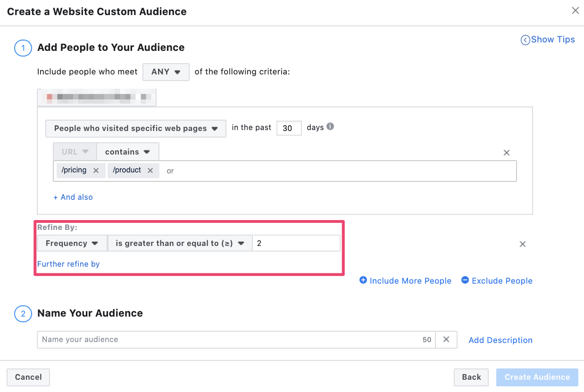Remove the Frequency refinement row
584x392 pixels.
(522, 244)
